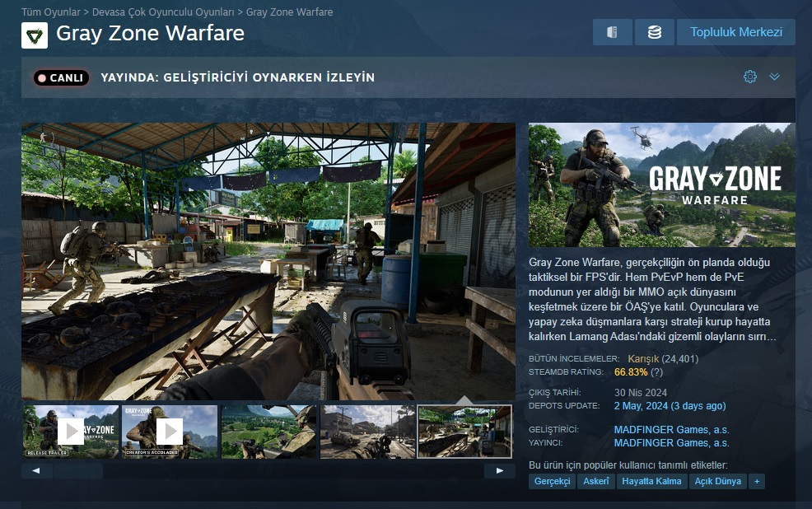Click the thumbnail strip scrollbar handle

(77, 470)
